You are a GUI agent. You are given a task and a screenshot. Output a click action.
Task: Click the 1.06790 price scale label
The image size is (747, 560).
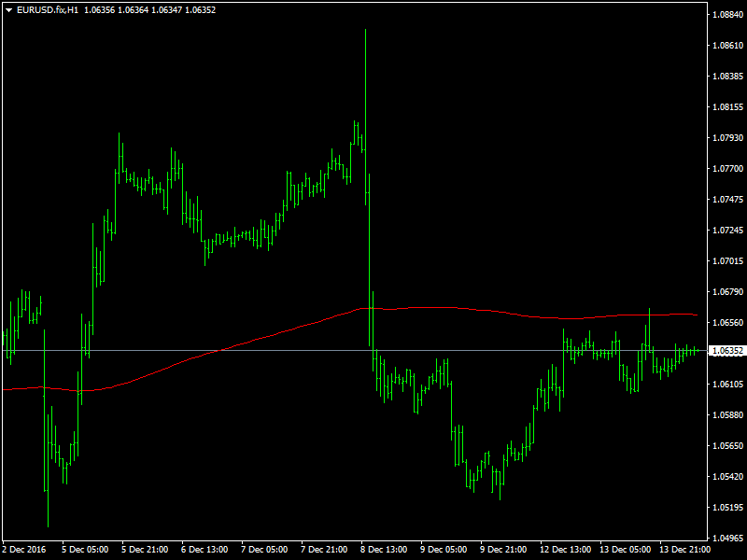(x=727, y=292)
